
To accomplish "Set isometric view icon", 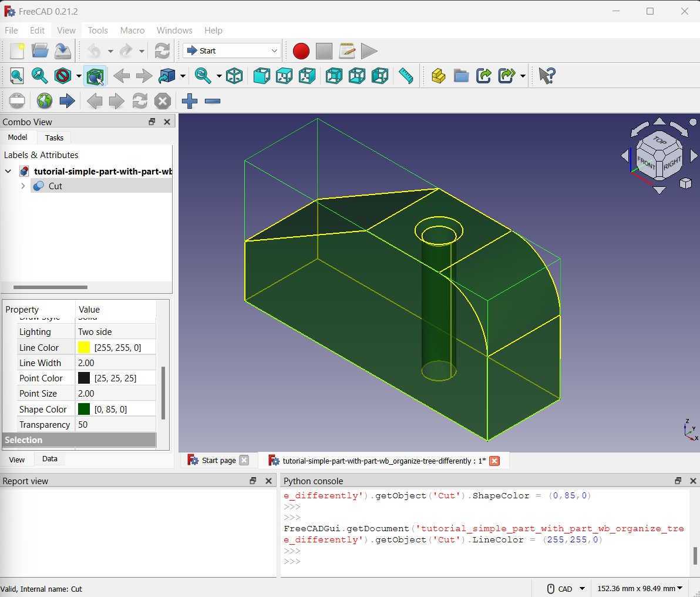I will (234, 76).
